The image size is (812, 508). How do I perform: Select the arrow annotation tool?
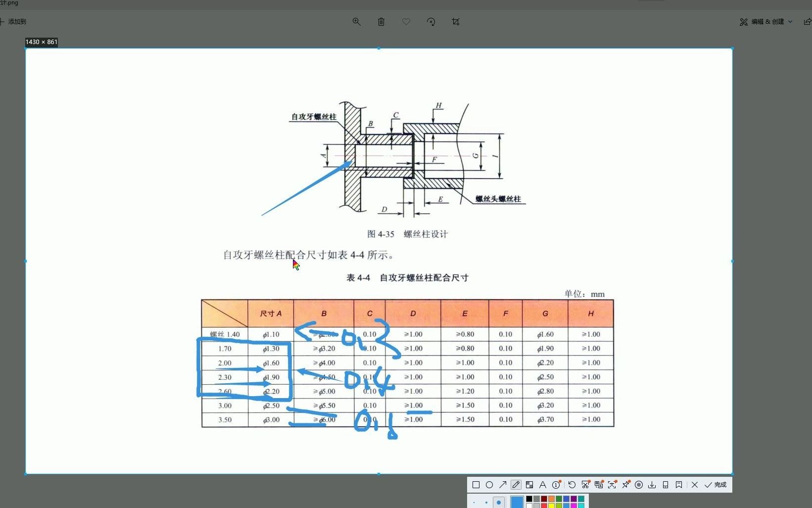[x=502, y=485]
